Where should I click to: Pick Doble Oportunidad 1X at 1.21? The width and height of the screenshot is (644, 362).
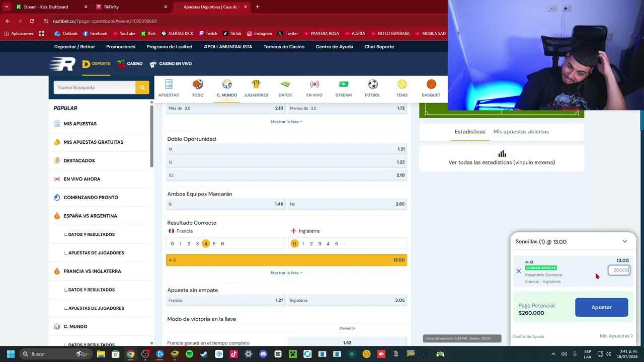286,149
